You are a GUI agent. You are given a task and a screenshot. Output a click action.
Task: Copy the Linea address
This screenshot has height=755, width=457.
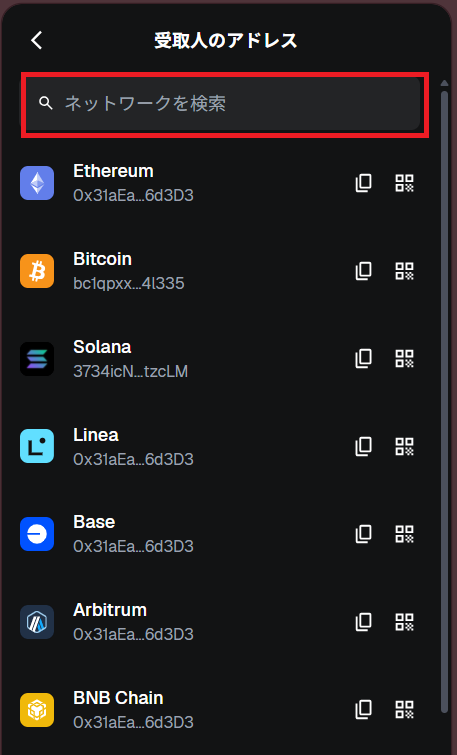(x=364, y=446)
